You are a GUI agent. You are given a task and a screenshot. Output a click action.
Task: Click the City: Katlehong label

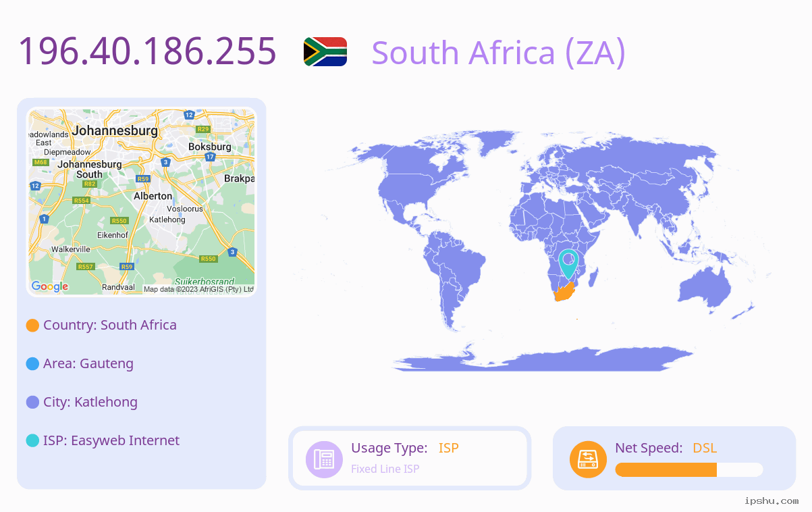(x=90, y=402)
